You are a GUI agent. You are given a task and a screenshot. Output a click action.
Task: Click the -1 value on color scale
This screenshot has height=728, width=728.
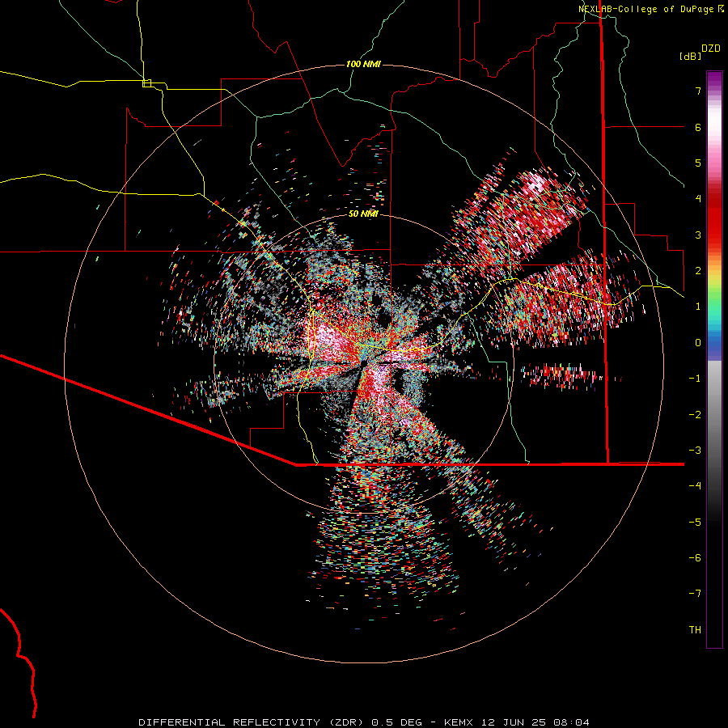[x=695, y=379]
